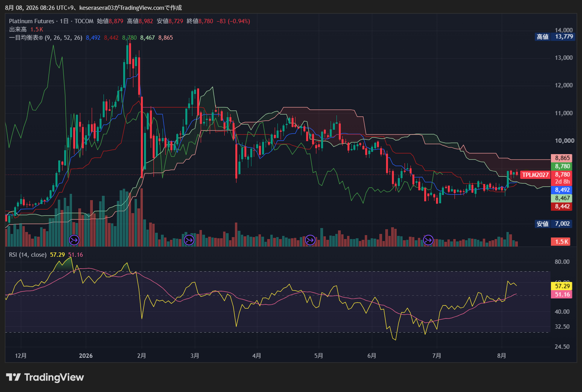582x392 pixels.
Task: Click the light green 8,467 tag on the price scale
Action: [562, 198]
